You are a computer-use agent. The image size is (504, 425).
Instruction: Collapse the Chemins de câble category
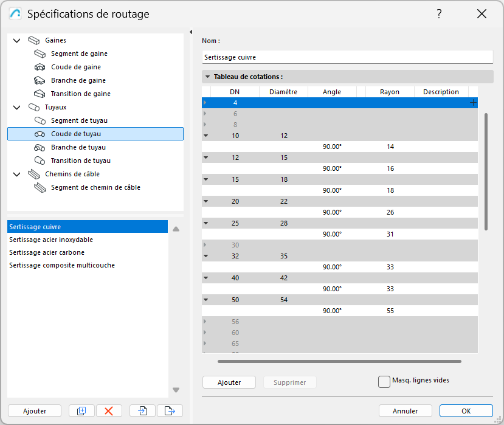(17, 174)
